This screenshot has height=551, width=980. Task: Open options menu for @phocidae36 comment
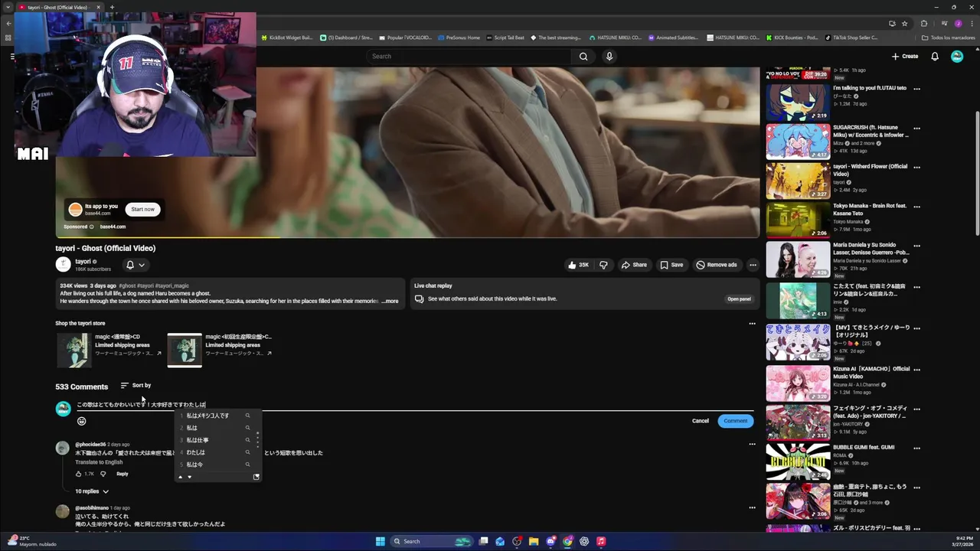(x=752, y=445)
